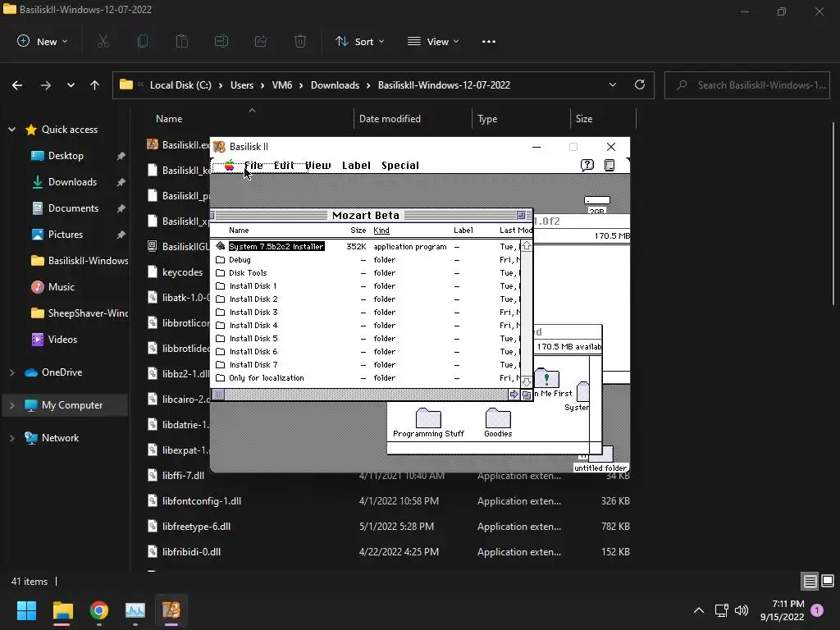Open the classic Mac File menu
The width and height of the screenshot is (840, 630).
point(254,166)
